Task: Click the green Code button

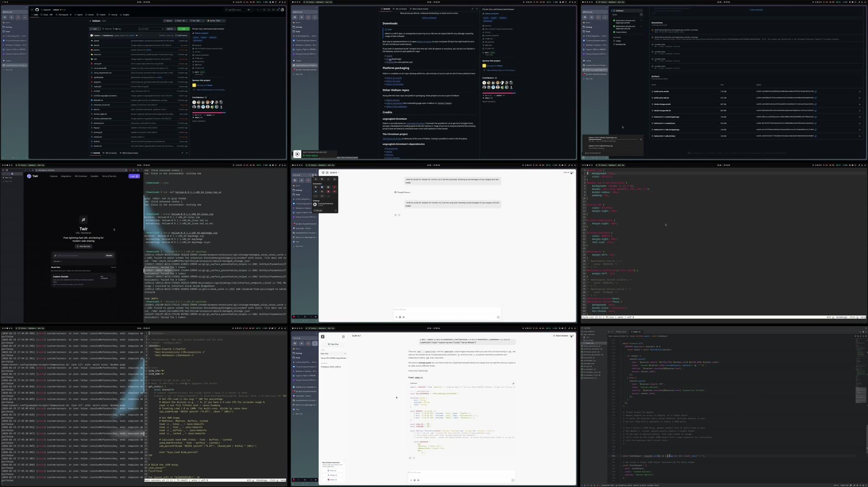Action: point(183,29)
